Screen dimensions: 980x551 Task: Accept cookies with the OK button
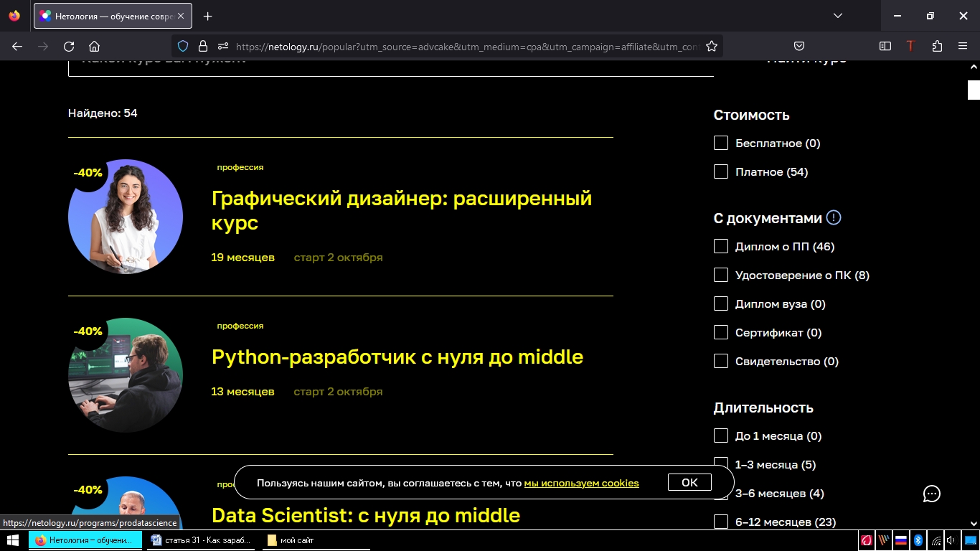coord(689,482)
